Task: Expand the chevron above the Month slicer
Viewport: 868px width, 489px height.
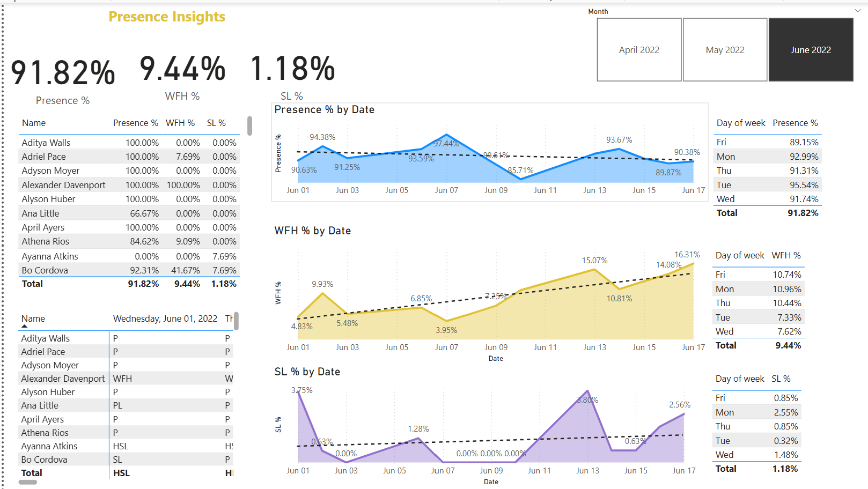Action: pyautogui.click(x=857, y=11)
